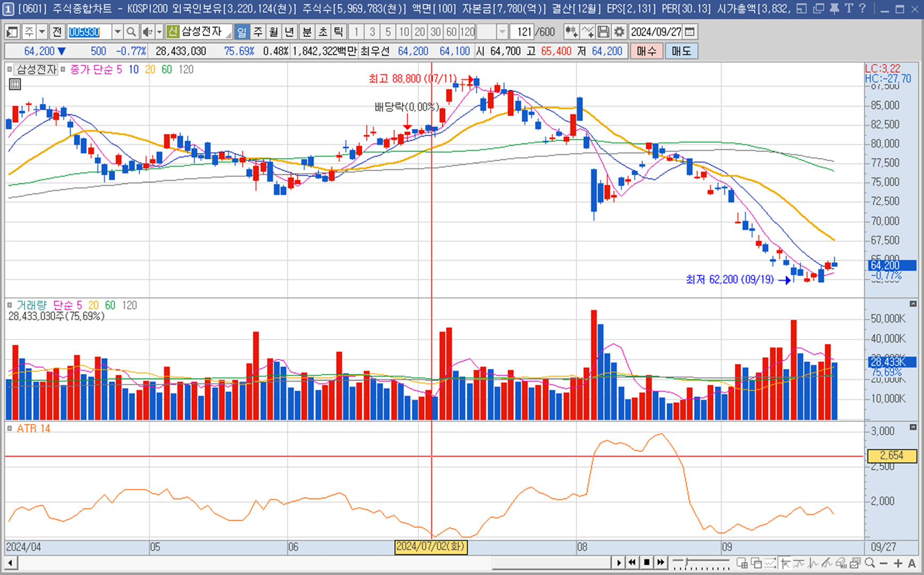Click the stop playback button

coord(647,563)
